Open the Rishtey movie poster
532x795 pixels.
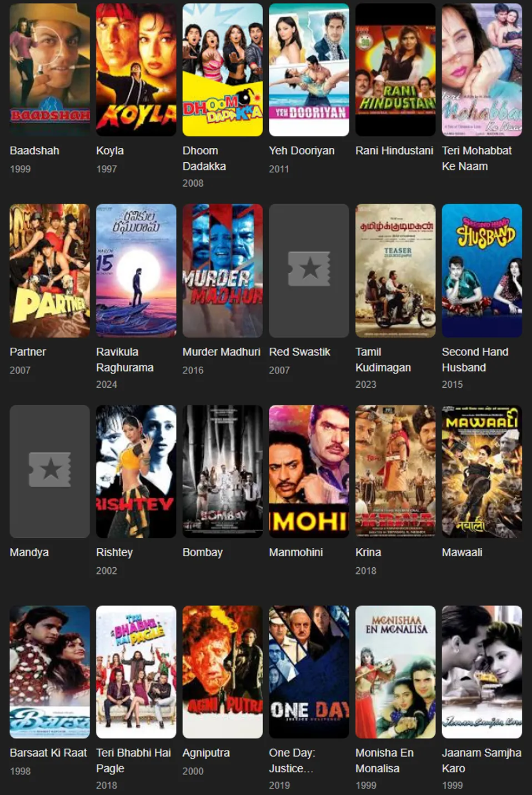(136, 472)
